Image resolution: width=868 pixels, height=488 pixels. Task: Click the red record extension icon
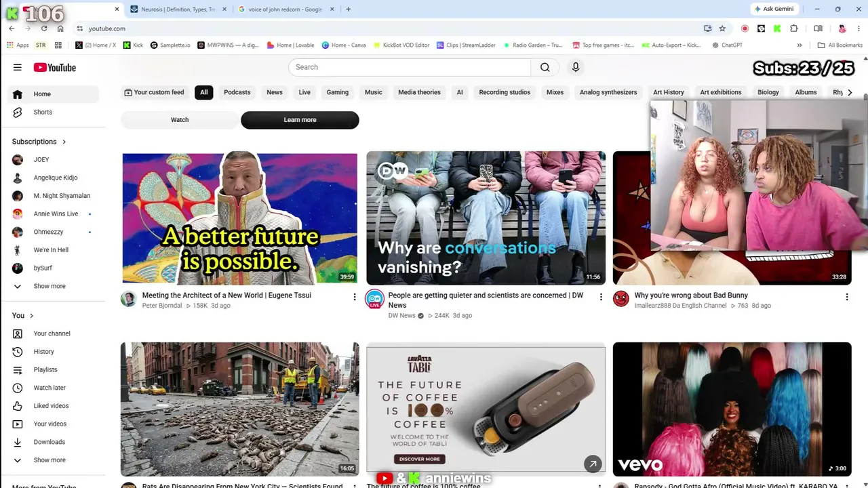pos(745,28)
